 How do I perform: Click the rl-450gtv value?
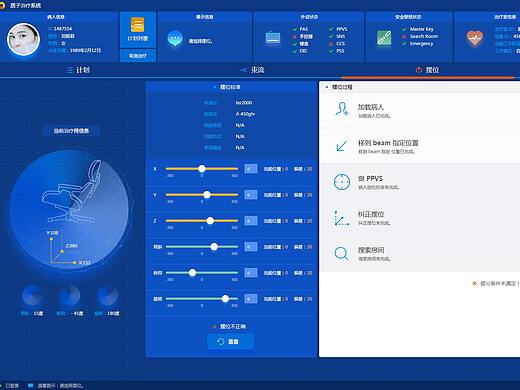pos(245,114)
